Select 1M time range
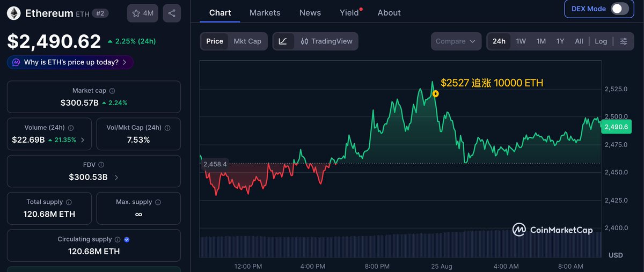644x272 pixels. click(541, 41)
